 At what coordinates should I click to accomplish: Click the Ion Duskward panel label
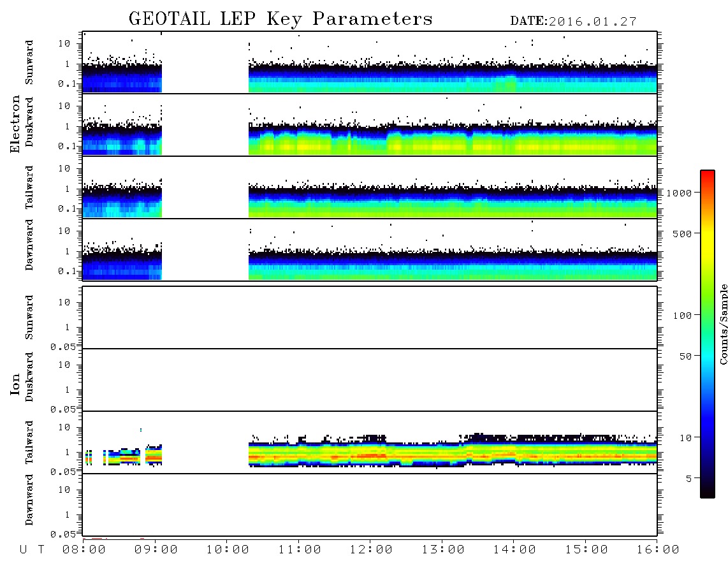coord(29,377)
